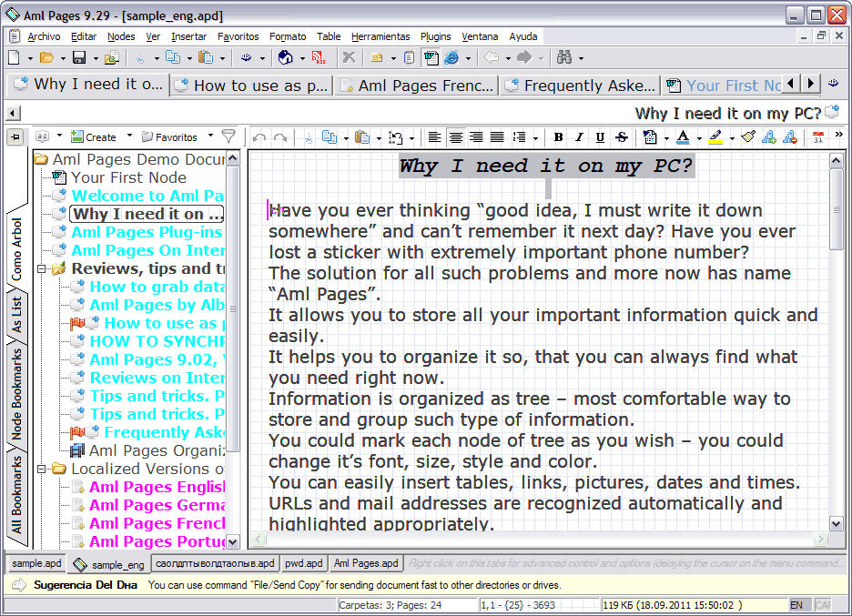Collapse the Reviews, tips and tricks node
The width and height of the screenshot is (852, 616).
click(41, 269)
